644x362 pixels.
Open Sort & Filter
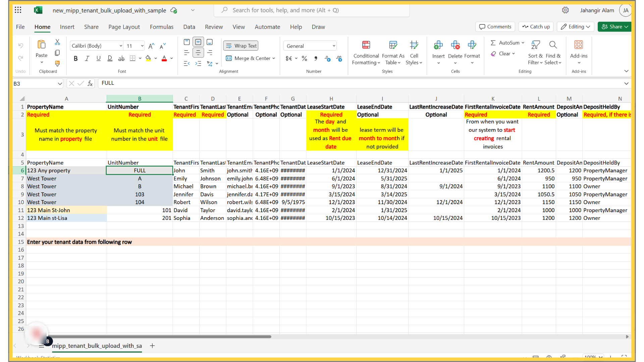click(536, 53)
